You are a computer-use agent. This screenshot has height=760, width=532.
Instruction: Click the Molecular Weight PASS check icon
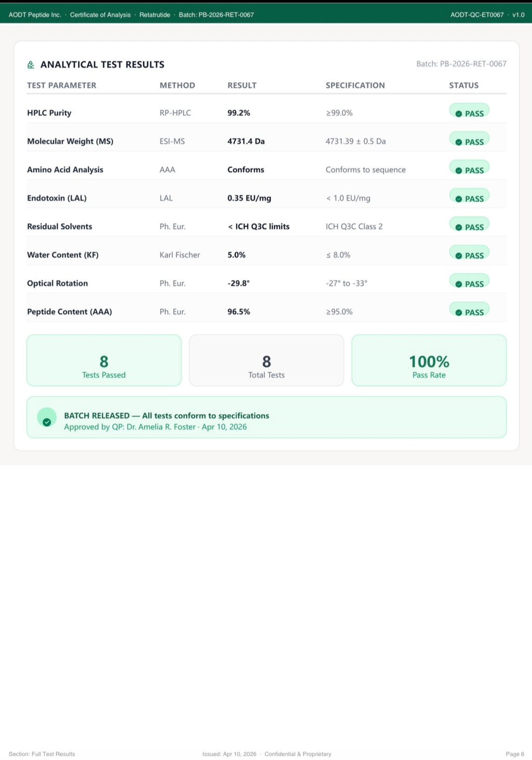(x=459, y=142)
